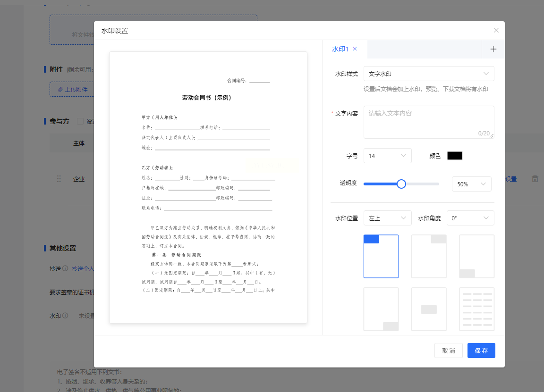Image resolution: width=544 pixels, height=392 pixels.
Task: Click the plus icon to add watermark
Action: click(x=493, y=49)
